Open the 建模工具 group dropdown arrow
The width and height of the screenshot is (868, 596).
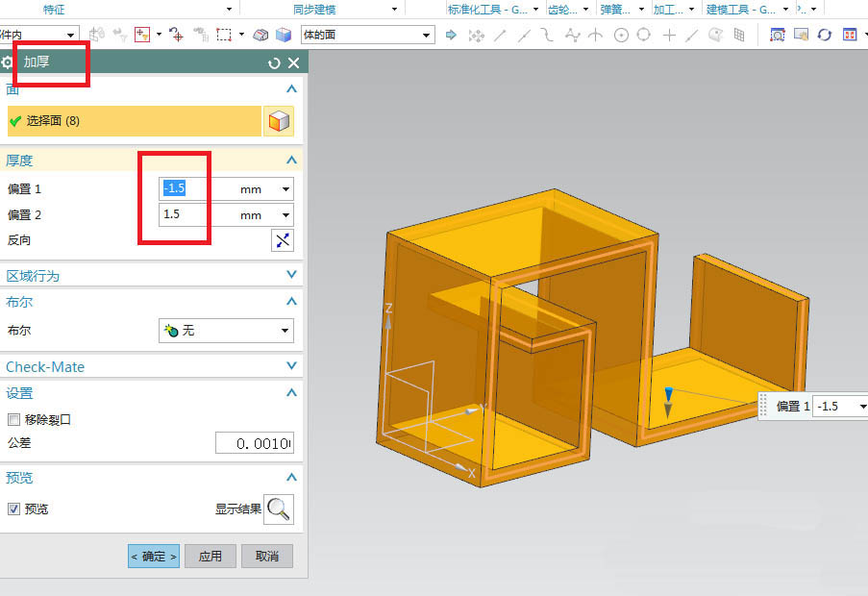click(x=785, y=9)
